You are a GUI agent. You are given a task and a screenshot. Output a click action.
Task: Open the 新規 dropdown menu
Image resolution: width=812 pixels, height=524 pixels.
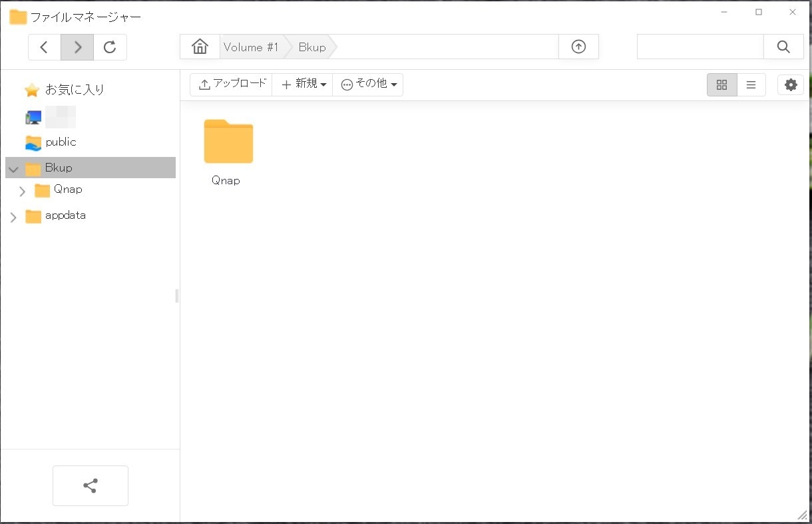click(x=303, y=84)
